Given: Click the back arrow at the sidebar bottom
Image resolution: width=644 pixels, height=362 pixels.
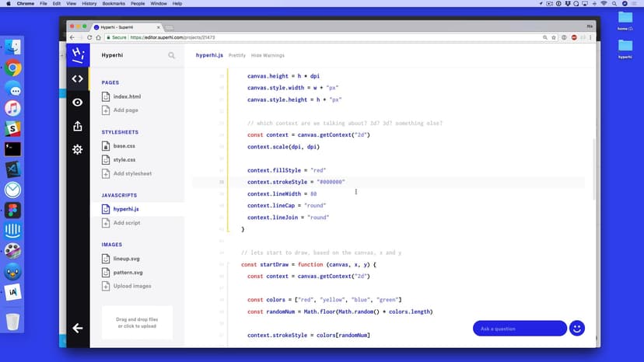Looking at the screenshot, I should point(77,328).
